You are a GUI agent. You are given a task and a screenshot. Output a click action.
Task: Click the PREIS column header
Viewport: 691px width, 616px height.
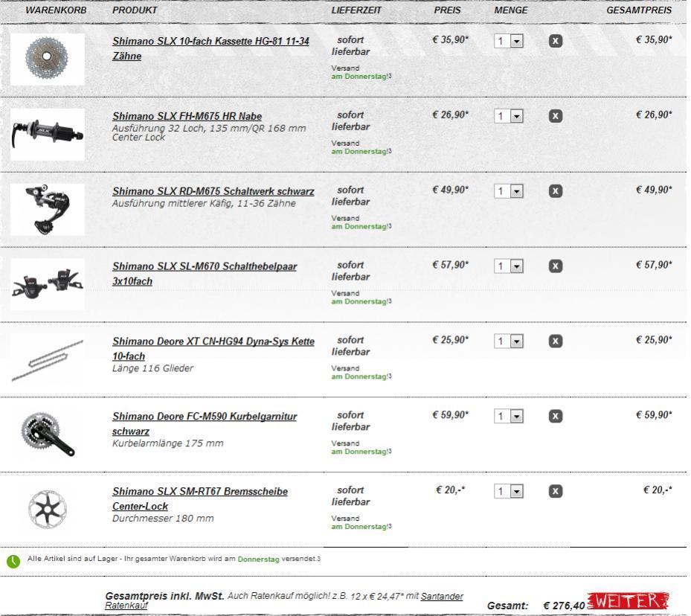point(447,10)
